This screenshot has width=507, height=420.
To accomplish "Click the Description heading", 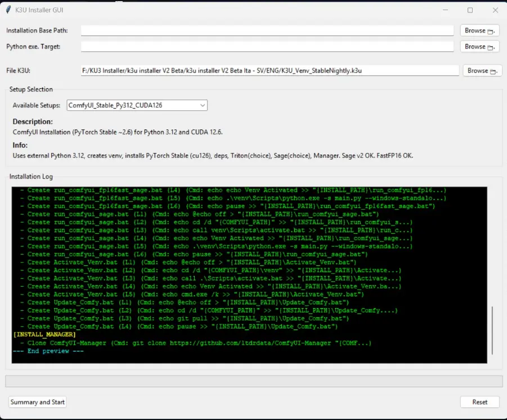I will click(x=33, y=122).
